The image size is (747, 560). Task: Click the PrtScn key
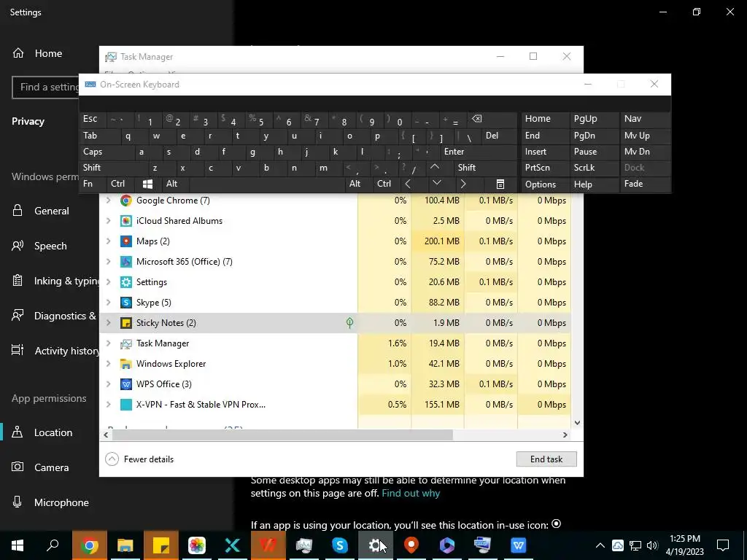[x=545, y=168]
